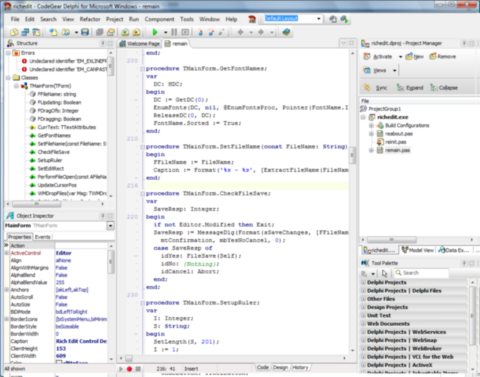This screenshot has width=480, height=377.
Task: Switch to the Model View tab
Action: (x=418, y=250)
